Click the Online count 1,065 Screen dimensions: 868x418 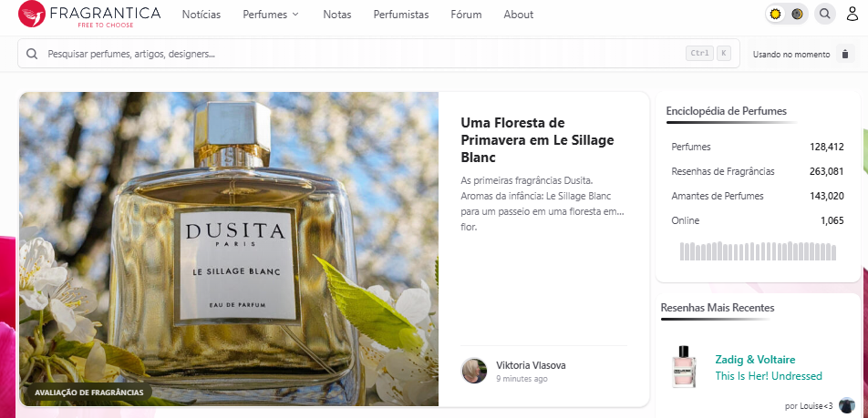[832, 221]
